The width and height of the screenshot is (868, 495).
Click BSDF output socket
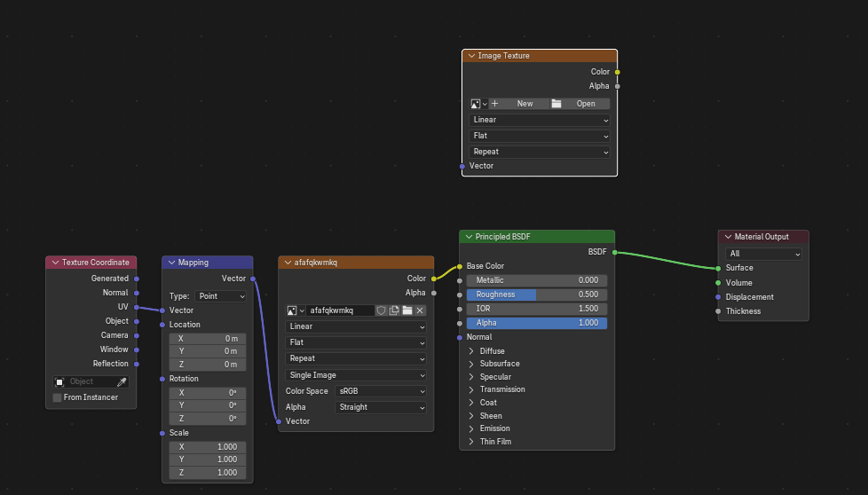point(614,252)
